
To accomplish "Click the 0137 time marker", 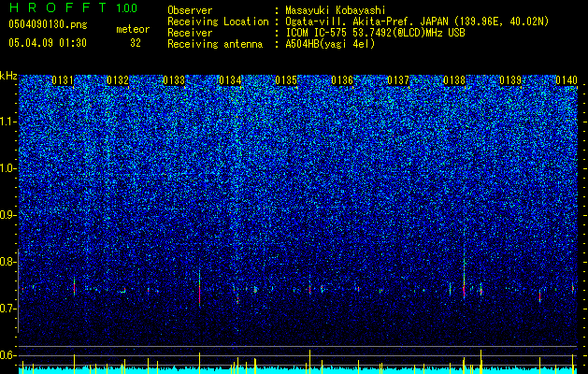I will [x=398, y=80].
